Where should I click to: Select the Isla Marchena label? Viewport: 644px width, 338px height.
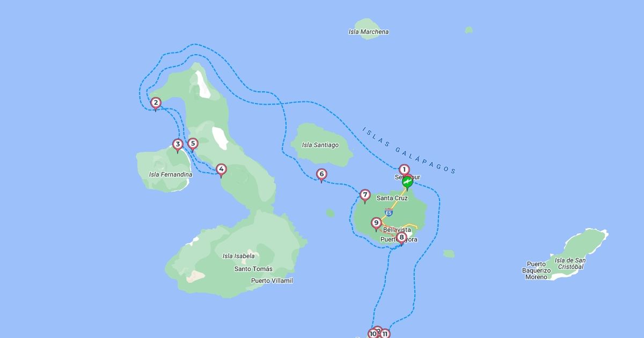(x=369, y=32)
